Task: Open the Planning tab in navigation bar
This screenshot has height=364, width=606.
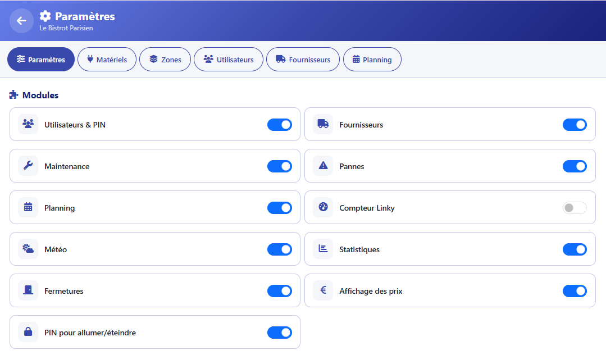Action: click(x=372, y=60)
